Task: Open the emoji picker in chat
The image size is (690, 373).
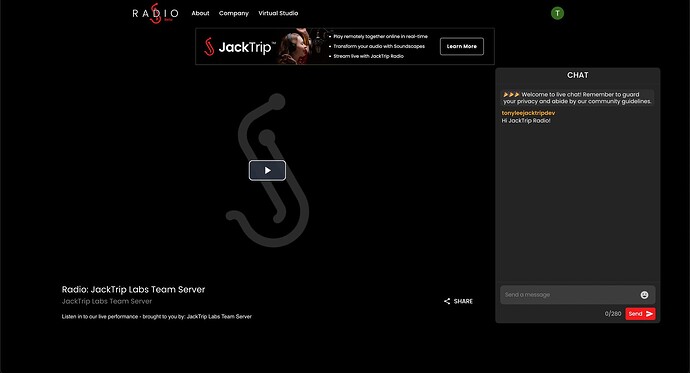Action: click(x=644, y=295)
